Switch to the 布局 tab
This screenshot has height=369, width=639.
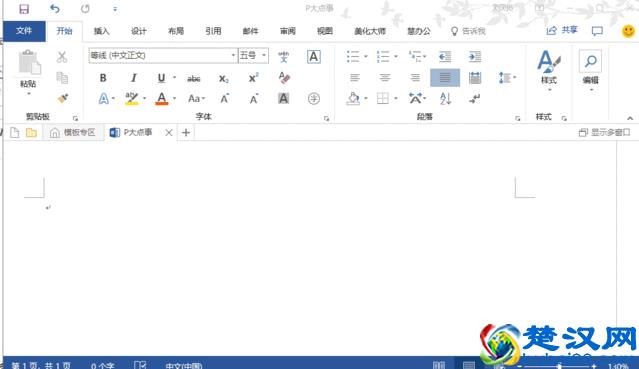[176, 31]
